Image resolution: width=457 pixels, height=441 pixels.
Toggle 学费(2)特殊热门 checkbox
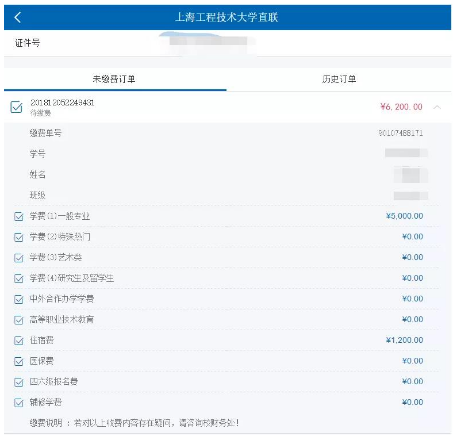tap(19, 237)
